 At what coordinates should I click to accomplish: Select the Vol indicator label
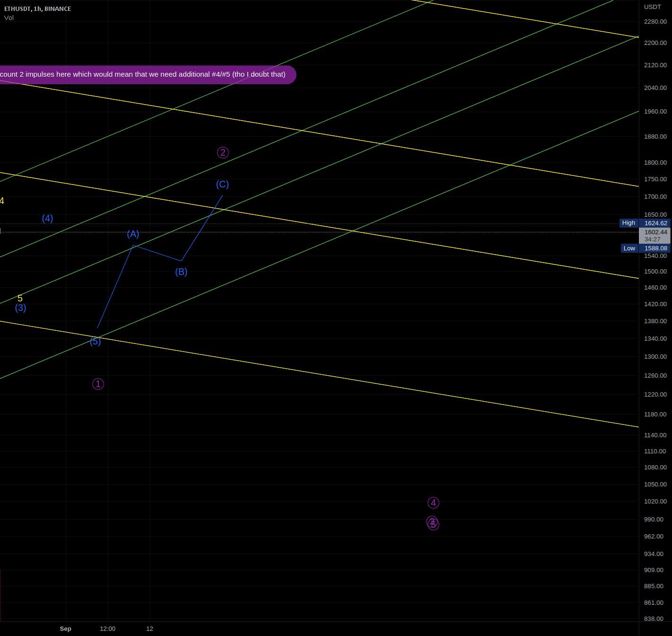(9, 18)
